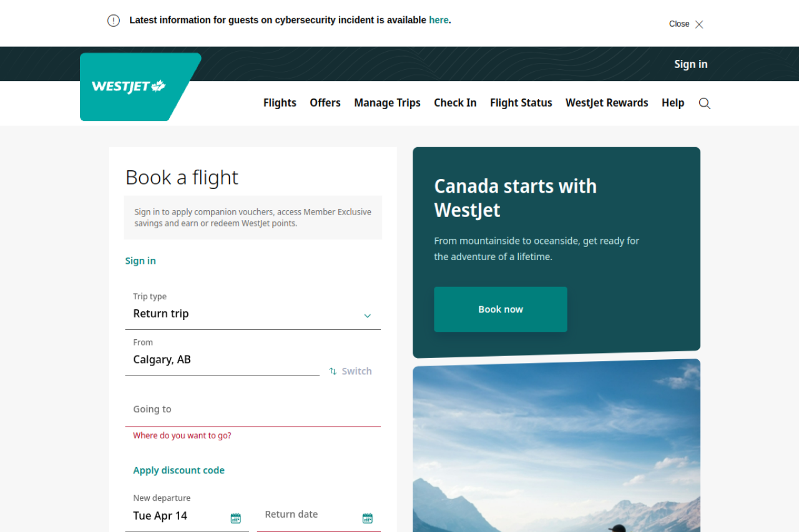Follow the 'here' link in the banner

[x=438, y=20]
